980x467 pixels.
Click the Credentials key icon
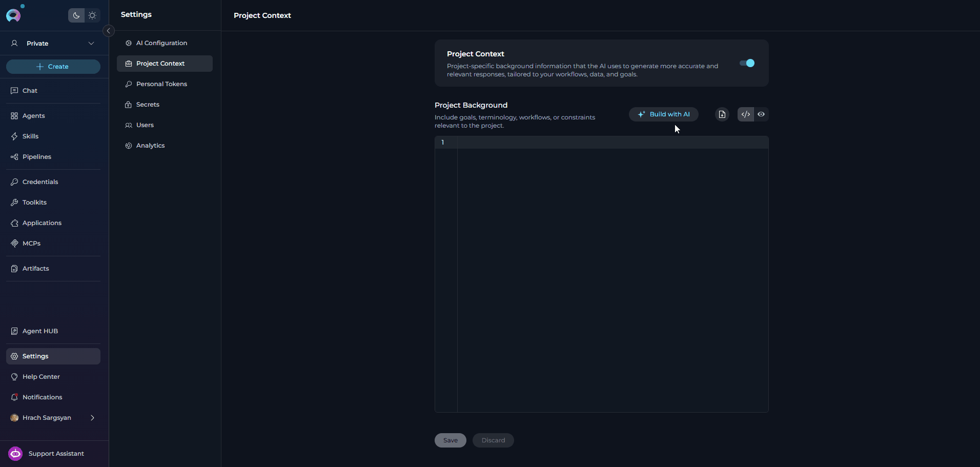[14, 182]
